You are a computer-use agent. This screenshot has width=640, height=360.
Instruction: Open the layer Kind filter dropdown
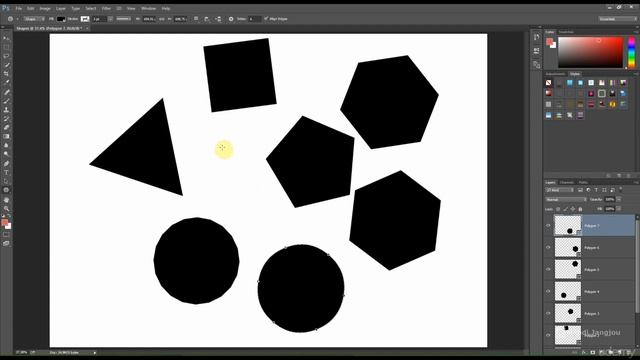point(560,190)
